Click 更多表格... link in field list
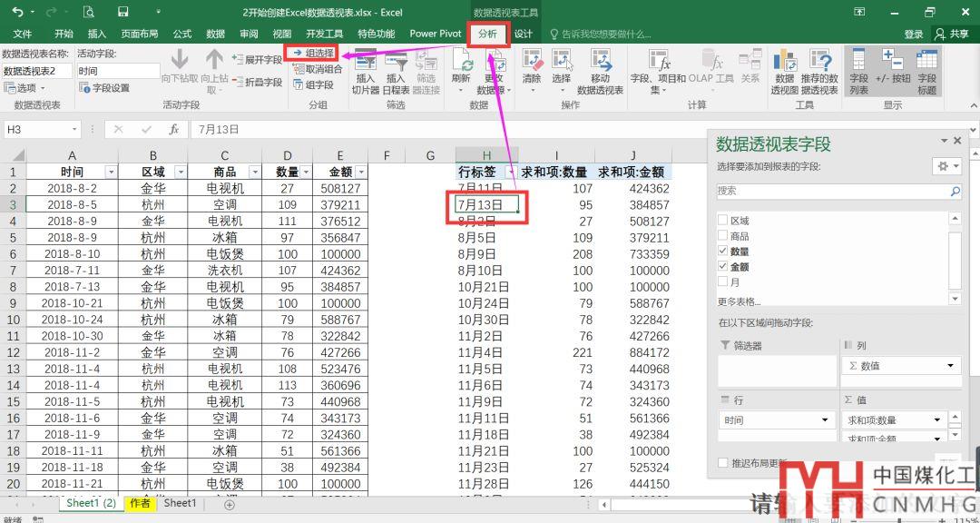 [x=740, y=301]
